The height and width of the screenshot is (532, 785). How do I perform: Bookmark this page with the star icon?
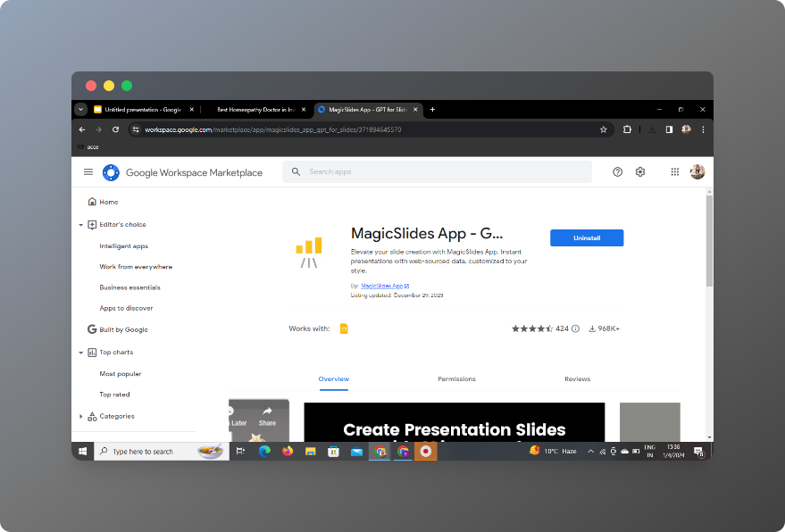(604, 129)
